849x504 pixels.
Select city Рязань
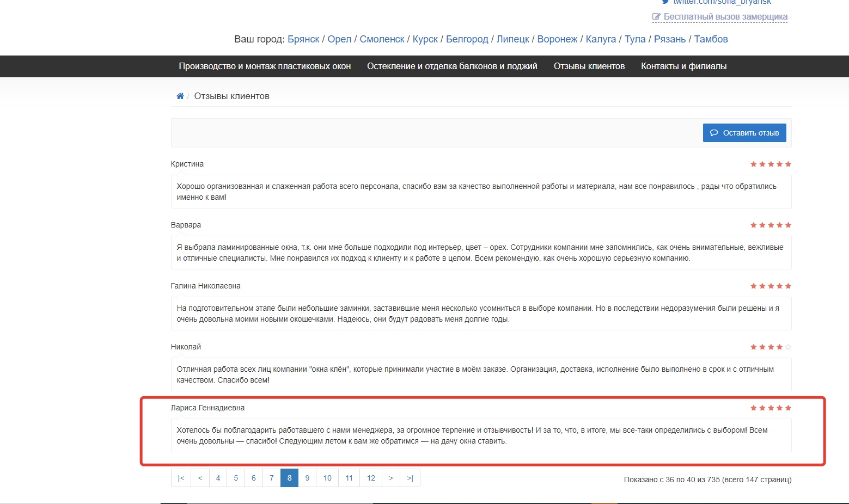670,39
